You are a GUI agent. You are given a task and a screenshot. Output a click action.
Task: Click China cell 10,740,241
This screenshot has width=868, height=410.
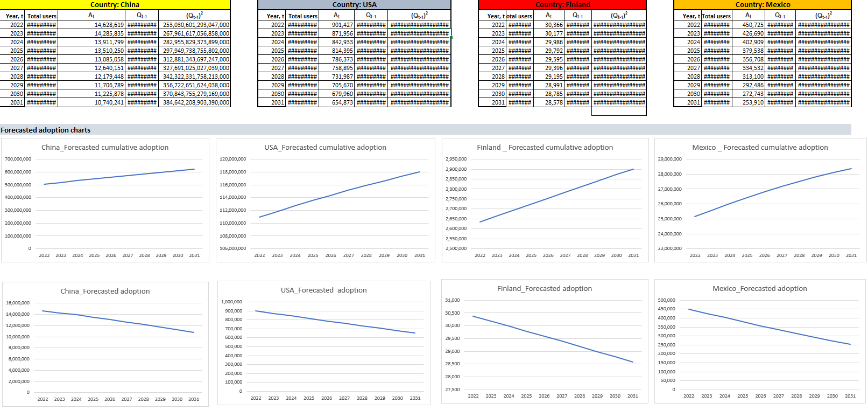pyautogui.click(x=91, y=102)
